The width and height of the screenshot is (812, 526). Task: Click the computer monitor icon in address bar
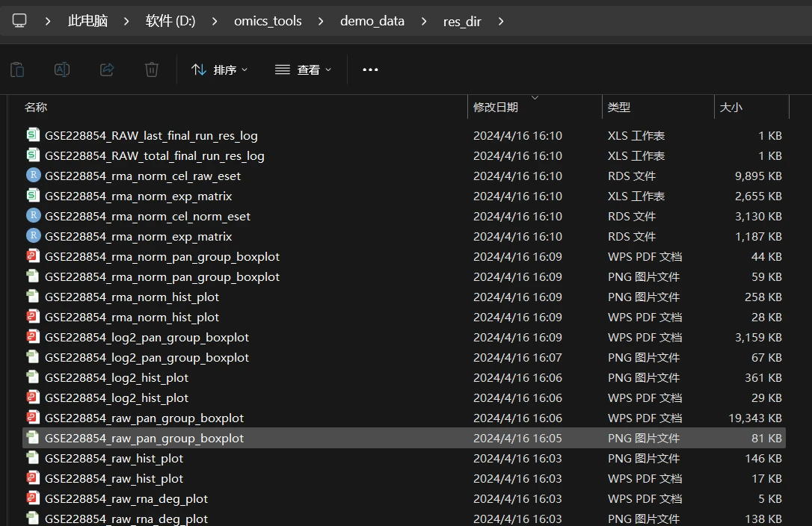click(x=19, y=21)
